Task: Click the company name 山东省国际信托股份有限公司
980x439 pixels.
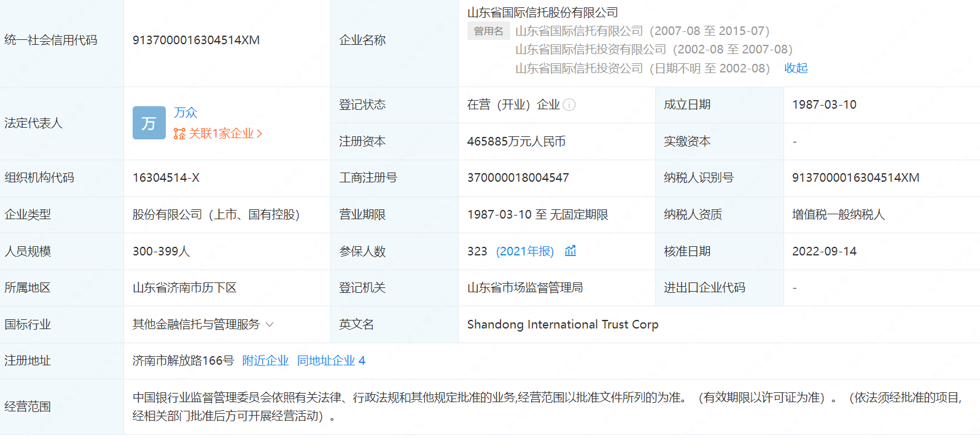Action: pos(543,12)
